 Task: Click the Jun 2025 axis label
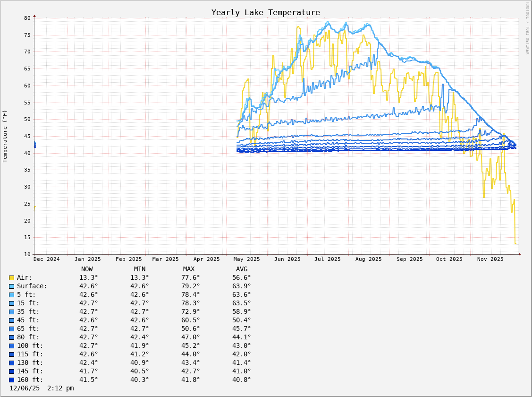(287, 259)
